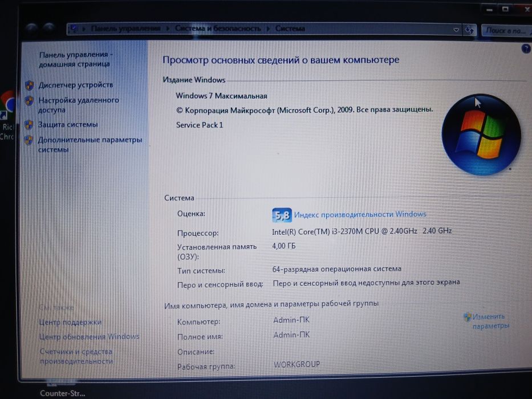532x399 pixels.
Task: Open Дополнительные параметры системы link
Action: pos(90,145)
